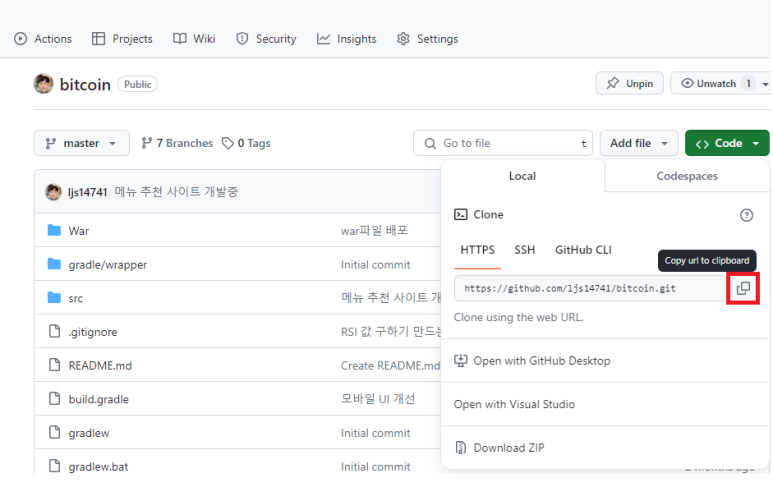Open the Wiki tab
Viewport: 773px width, 487px height.
[194, 38]
